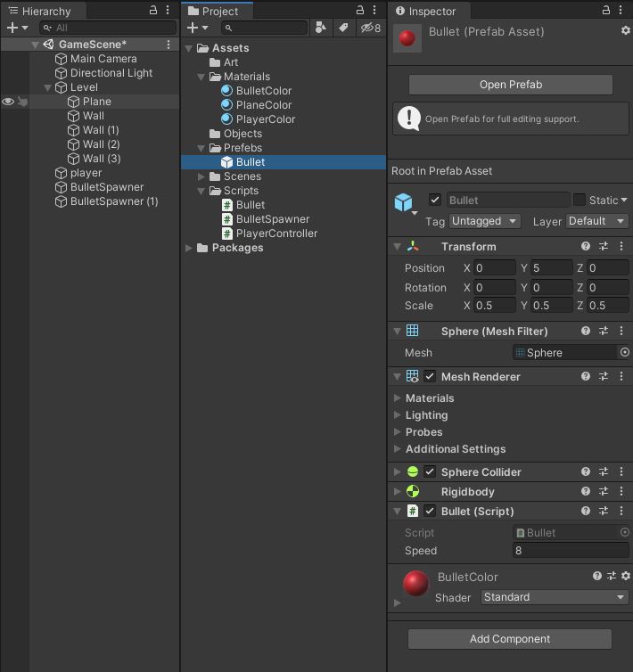
Task: Click the Speed value field
Action: tap(571, 550)
